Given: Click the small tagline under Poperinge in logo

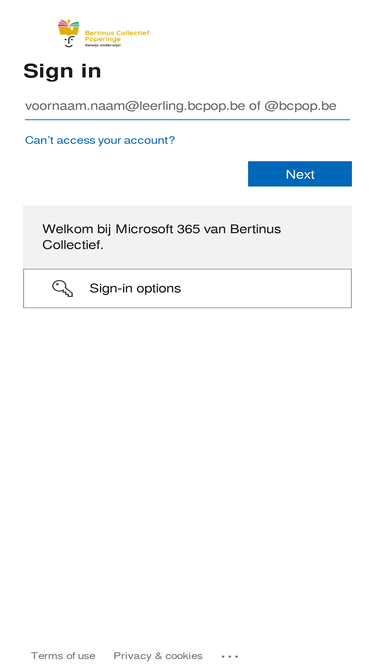Looking at the screenshot, I should tap(102, 45).
